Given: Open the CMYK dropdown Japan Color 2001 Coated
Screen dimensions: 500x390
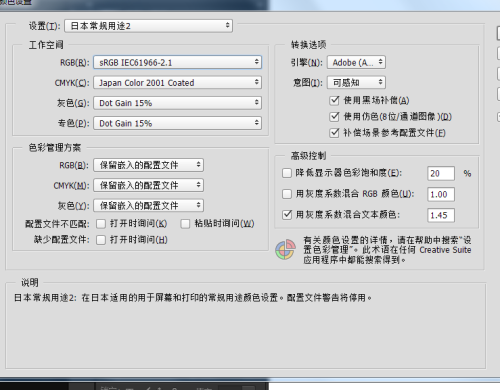Looking at the screenshot, I should pos(177,82).
